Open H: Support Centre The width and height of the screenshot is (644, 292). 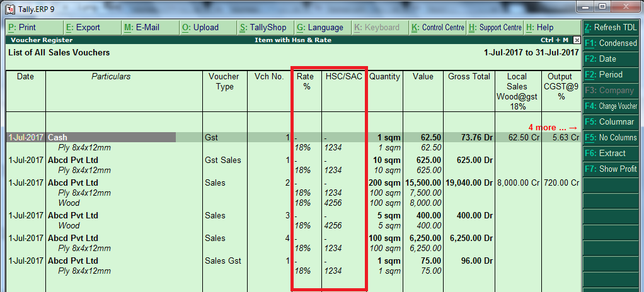tap(495, 28)
